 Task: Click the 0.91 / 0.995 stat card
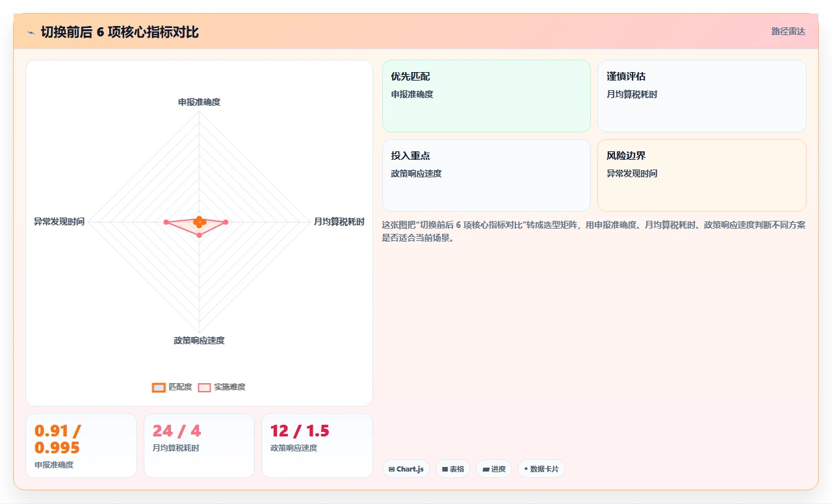81,446
